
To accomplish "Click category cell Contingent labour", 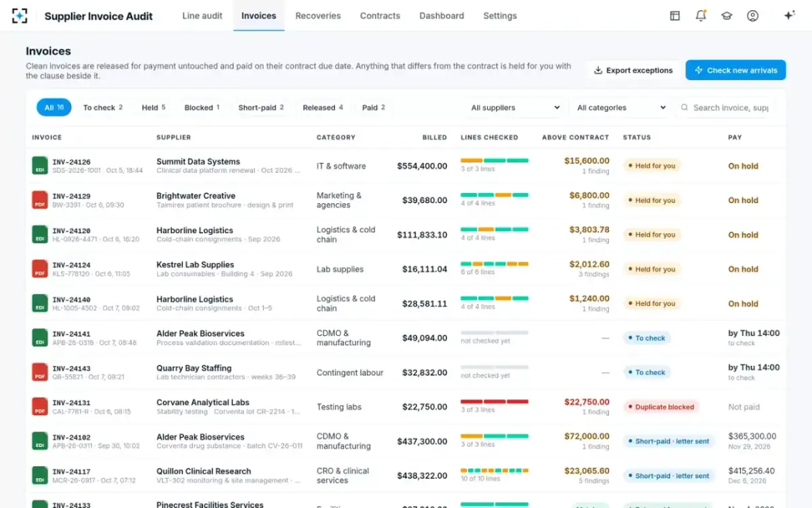I will pyautogui.click(x=350, y=373).
